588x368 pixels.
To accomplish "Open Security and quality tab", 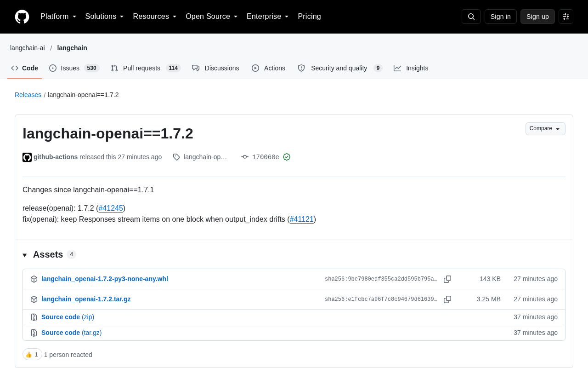I will click(340, 68).
